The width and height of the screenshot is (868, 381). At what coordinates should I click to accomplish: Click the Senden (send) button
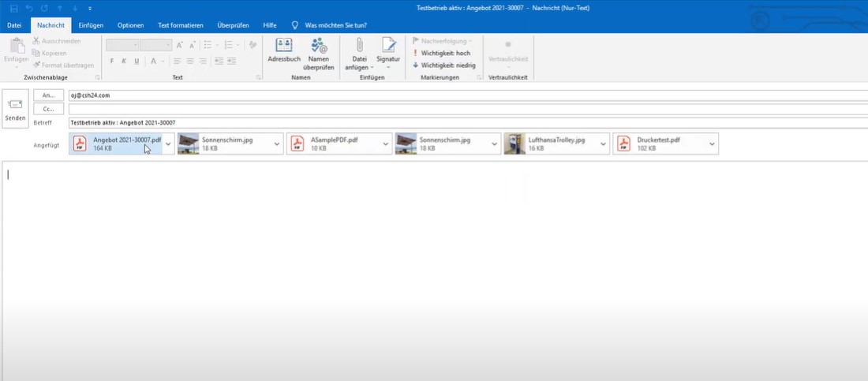coord(15,109)
